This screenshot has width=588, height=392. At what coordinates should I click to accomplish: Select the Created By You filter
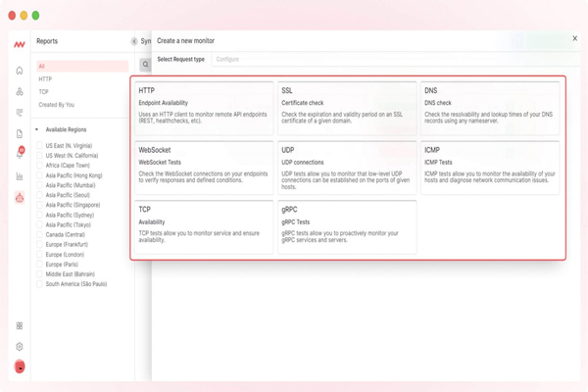(x=56, y=104)
